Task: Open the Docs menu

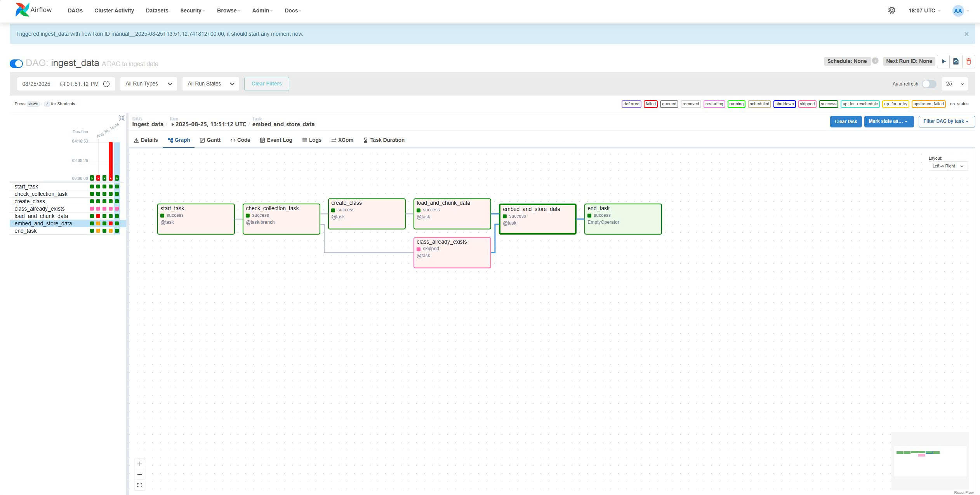Action: [x=293, y=10]
